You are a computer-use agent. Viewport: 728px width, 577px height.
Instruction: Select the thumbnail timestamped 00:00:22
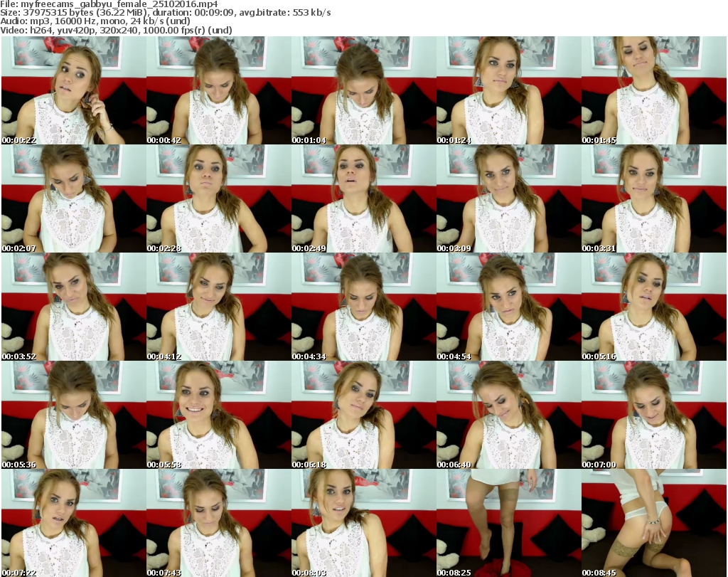coord(74,90)
